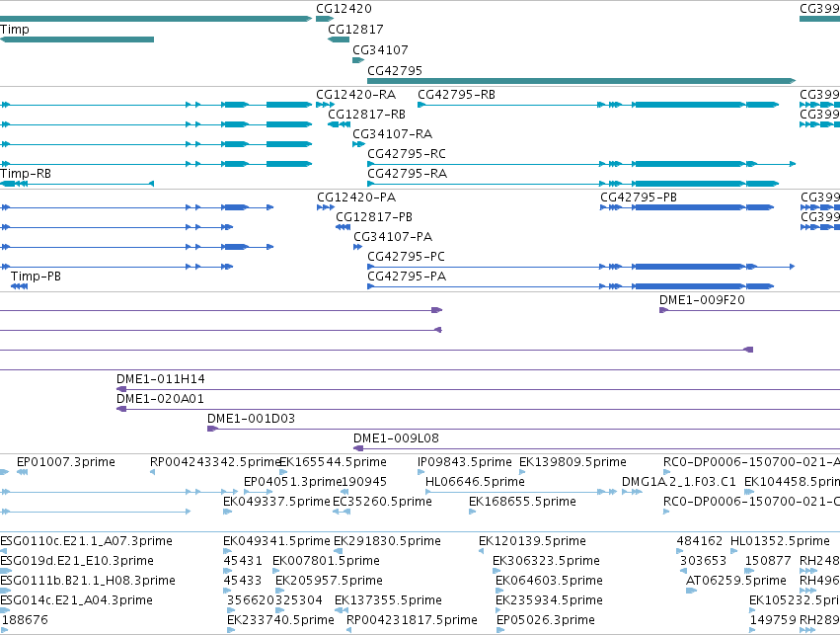Click protein label CG34107-PA
Image resolution: width=840 pixels, height=635 pixels.
tap(393, 237)
